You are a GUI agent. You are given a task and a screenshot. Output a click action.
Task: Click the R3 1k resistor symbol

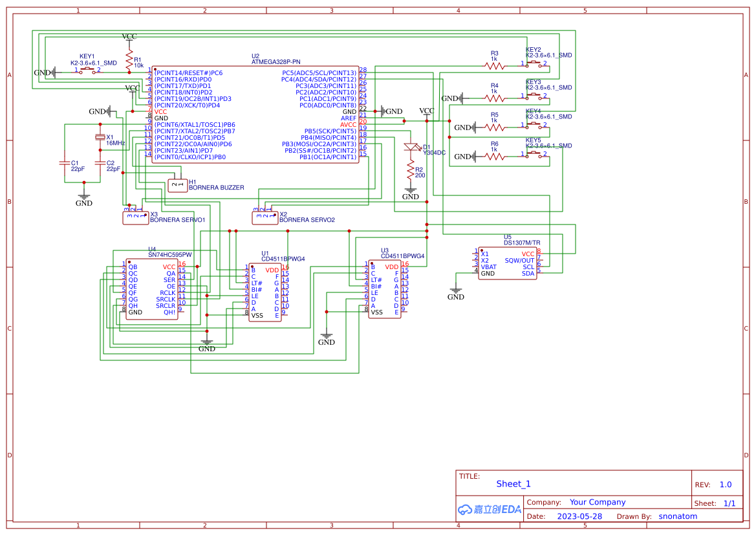tap(495, 64)
